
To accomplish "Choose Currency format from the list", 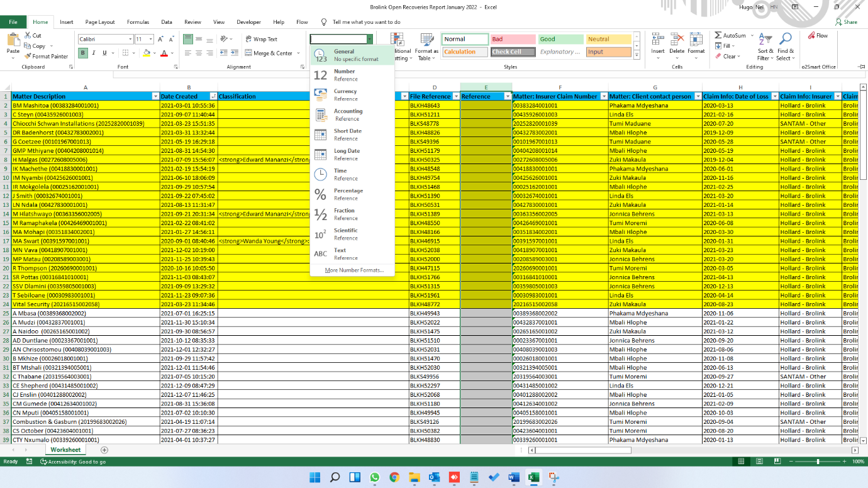I will (352, 95).
